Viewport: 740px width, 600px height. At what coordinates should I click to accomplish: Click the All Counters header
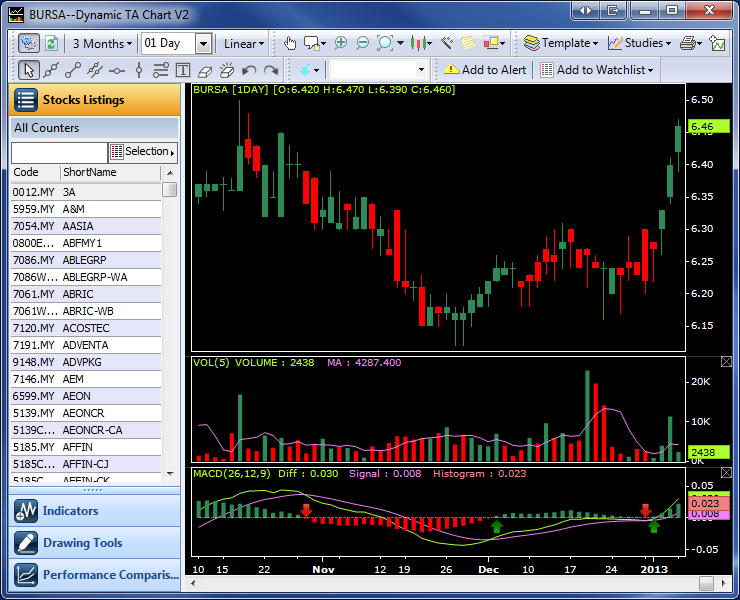94,128
